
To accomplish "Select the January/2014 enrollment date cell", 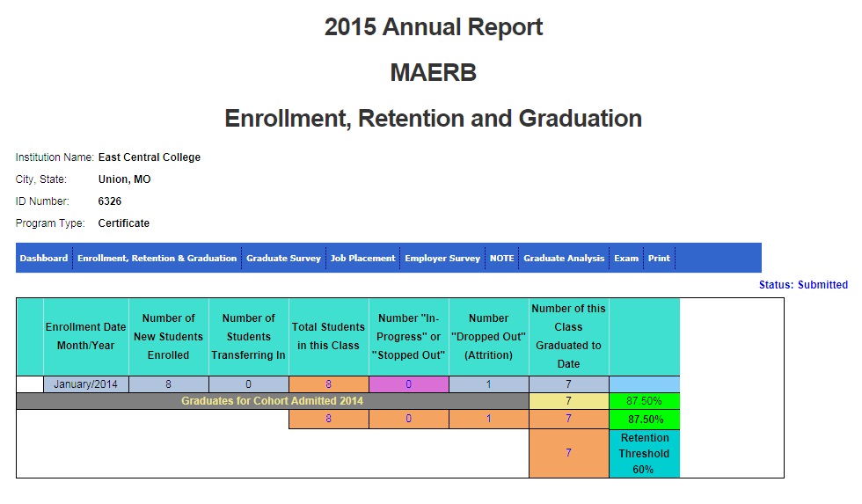I will (x=86, y=384).
